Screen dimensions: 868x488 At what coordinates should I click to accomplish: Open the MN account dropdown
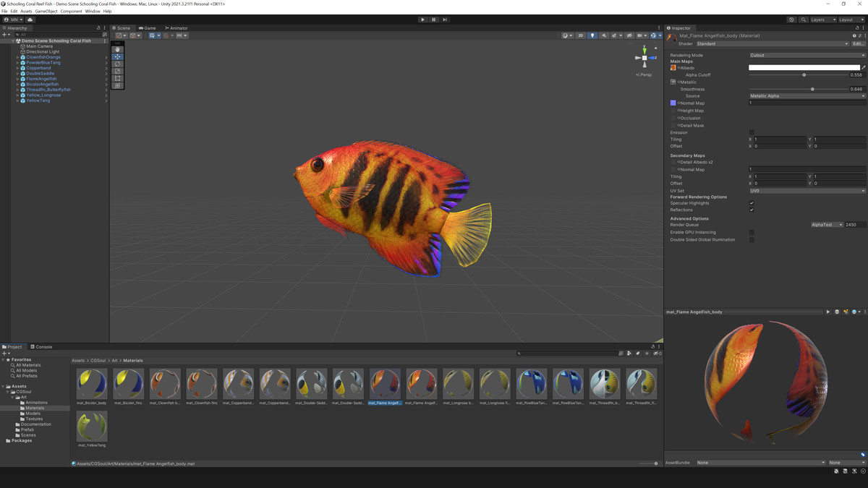13,20
